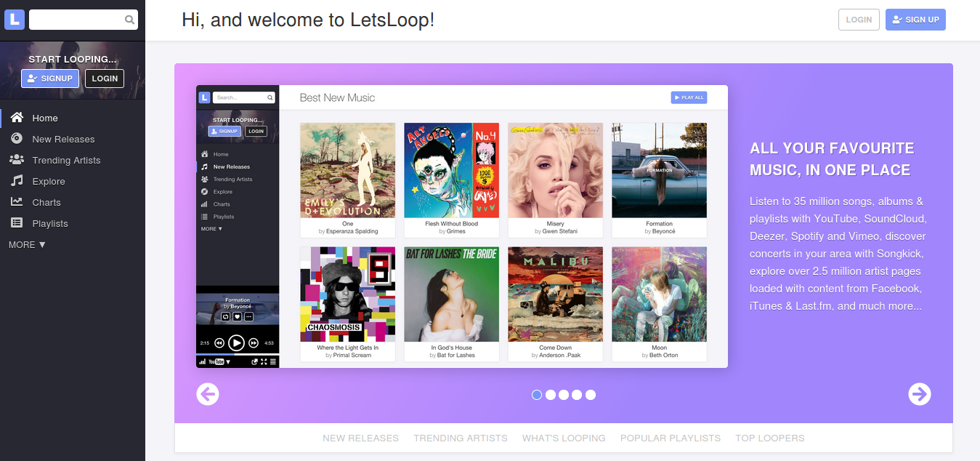Open Playlists from the sidebar
This screenshot has width=980, height=461.
[73, 223]
